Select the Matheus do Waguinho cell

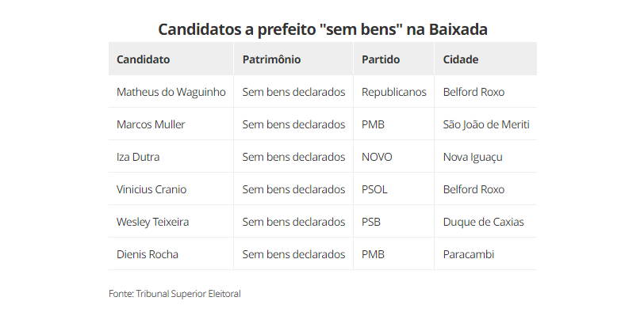pyautogui.click(x=171, y=92)
